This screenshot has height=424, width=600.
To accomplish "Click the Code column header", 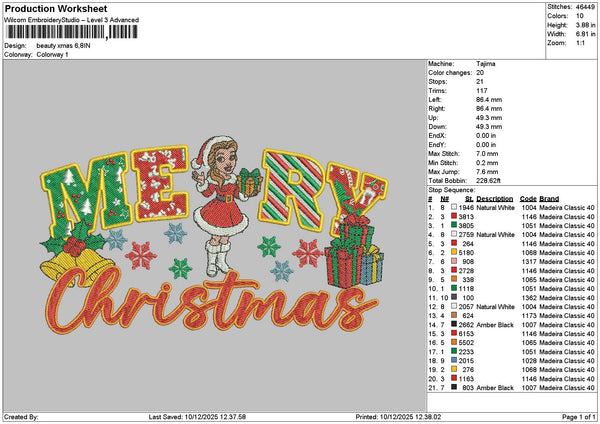I will pyautogui.click(x=528, y=199).
